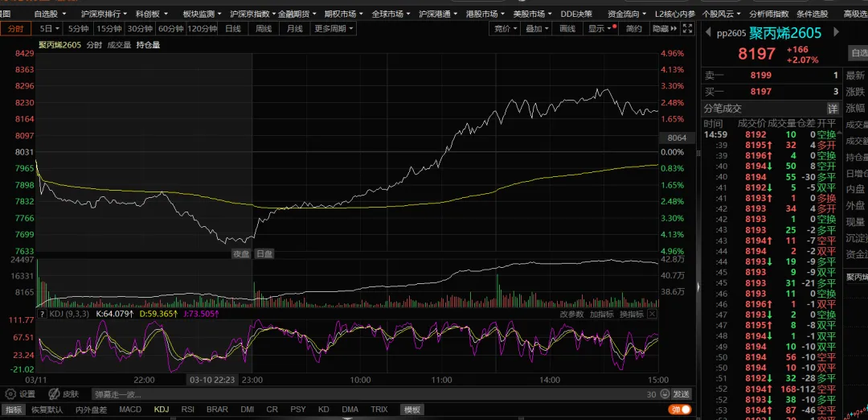
Task: Select the DMA indicator
Action: tap(350, 410)
